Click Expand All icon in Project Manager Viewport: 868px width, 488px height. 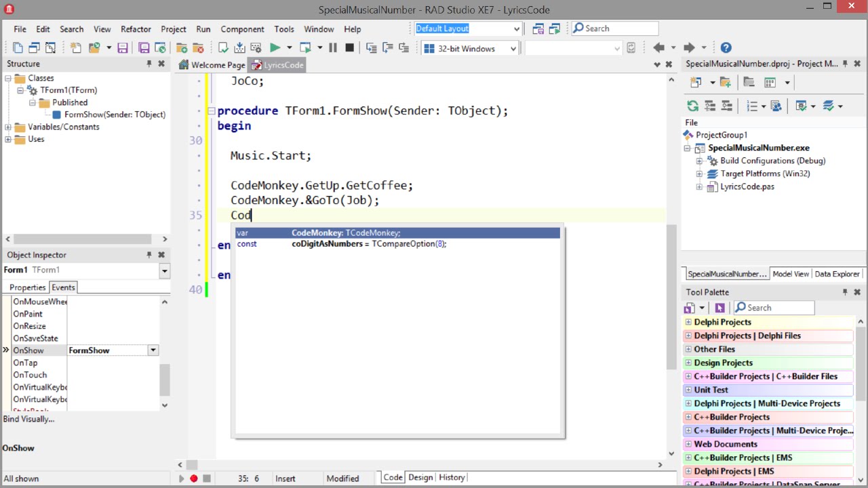(709, 106)
